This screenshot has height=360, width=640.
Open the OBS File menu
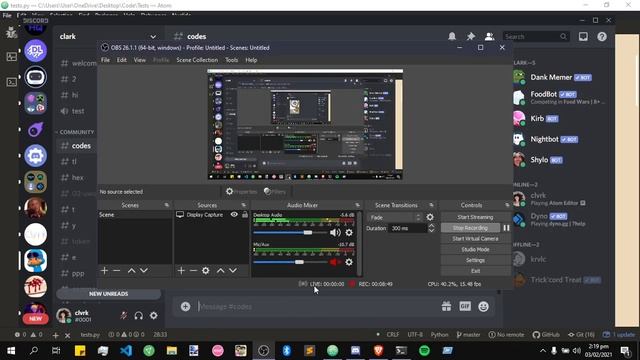click(105, 60)
